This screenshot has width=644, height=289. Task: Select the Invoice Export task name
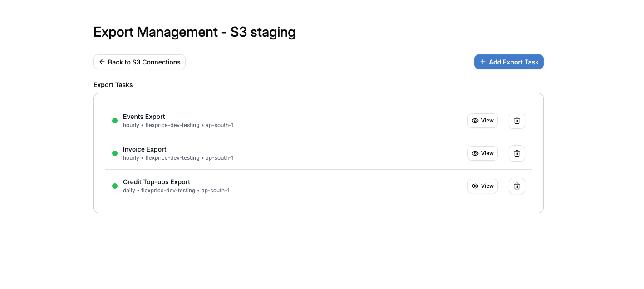(x=144, y=149)
